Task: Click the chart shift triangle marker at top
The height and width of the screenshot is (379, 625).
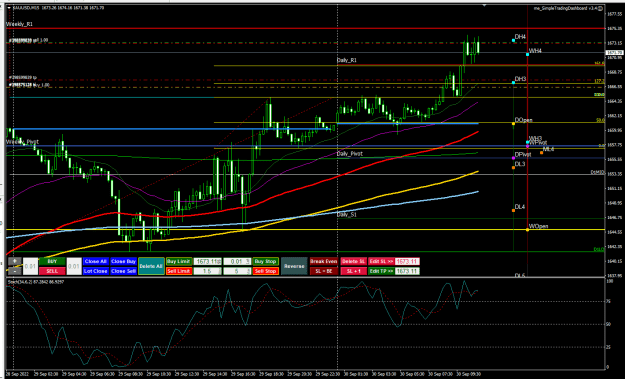Action: coord(484,5)
